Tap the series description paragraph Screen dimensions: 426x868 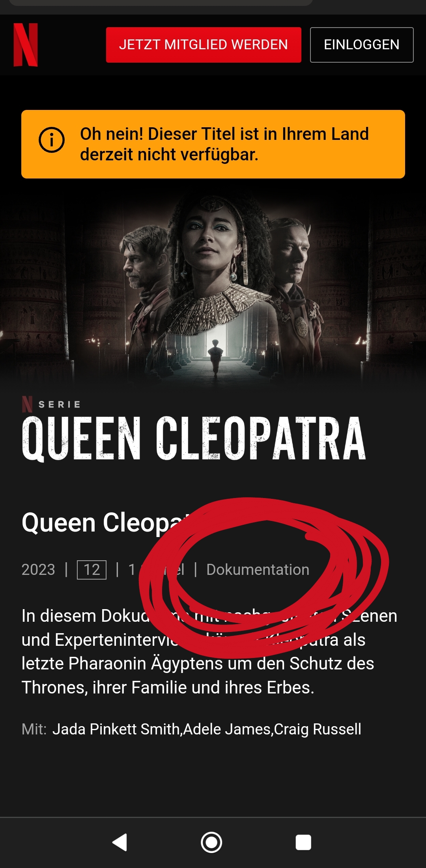pos(209,652)
